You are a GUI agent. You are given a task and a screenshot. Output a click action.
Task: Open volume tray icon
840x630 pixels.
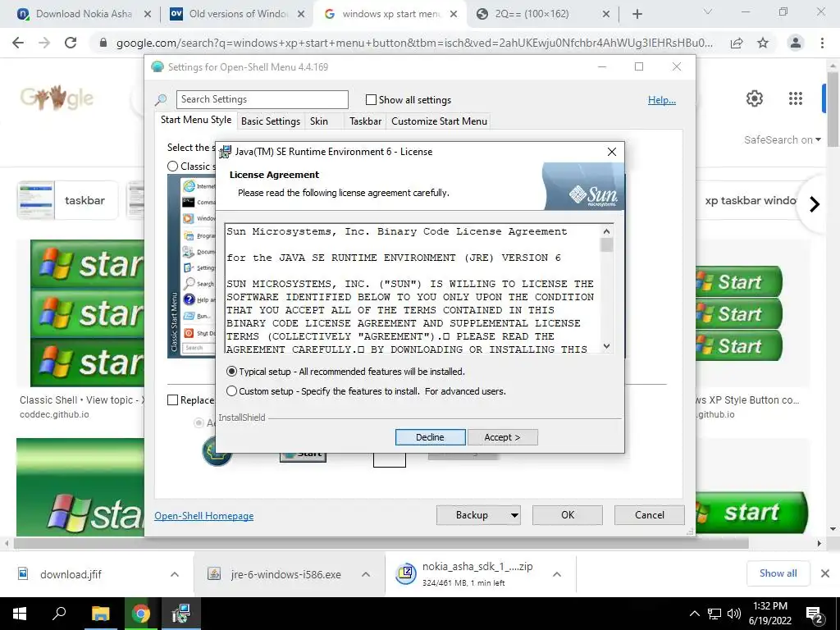[x=734, y=614]
